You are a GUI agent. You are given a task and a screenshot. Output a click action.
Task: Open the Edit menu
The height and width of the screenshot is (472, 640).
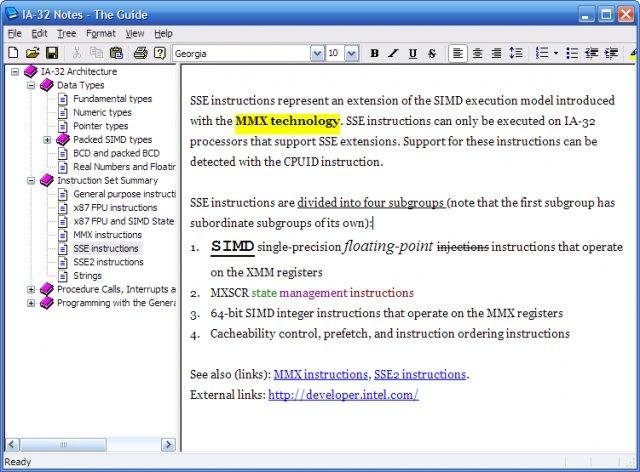pos(39,33)
